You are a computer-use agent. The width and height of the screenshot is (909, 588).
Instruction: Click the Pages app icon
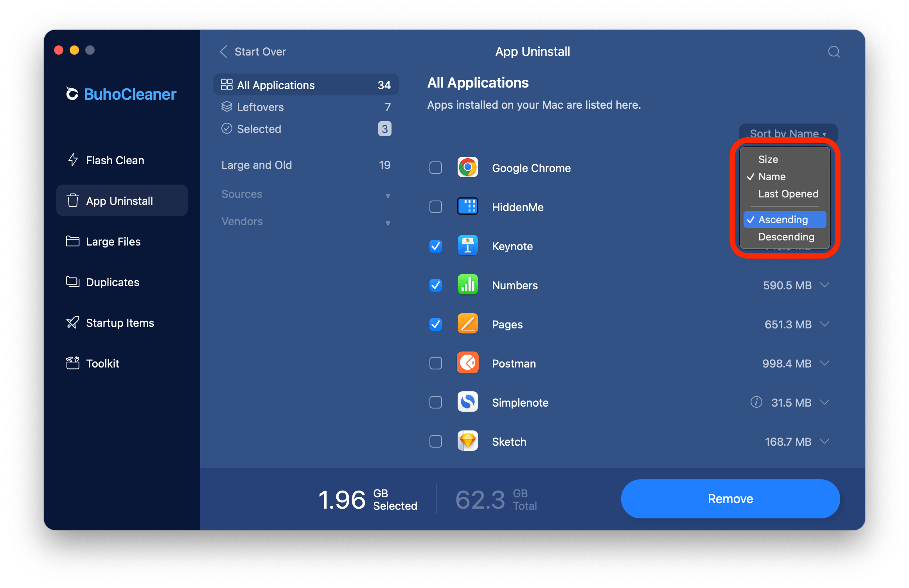468,324
